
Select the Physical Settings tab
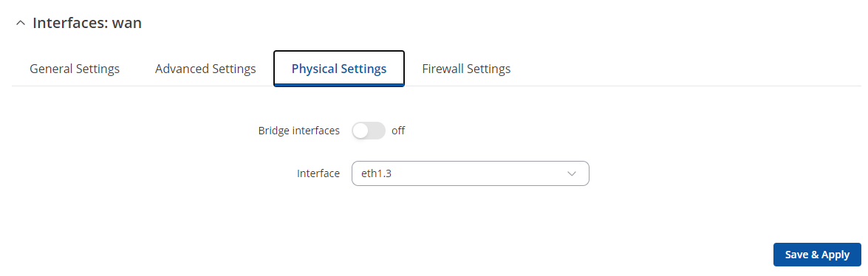click(x=339, y=69)
